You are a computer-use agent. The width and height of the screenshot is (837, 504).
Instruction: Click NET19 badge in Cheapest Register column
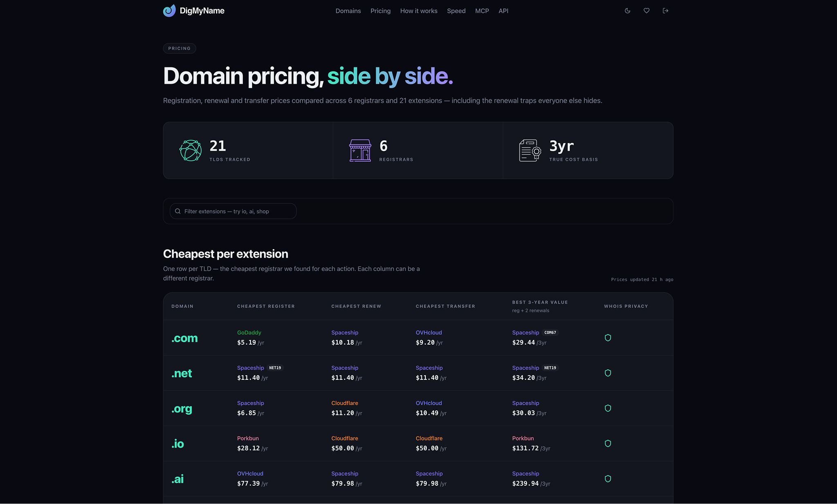[275, 368]
